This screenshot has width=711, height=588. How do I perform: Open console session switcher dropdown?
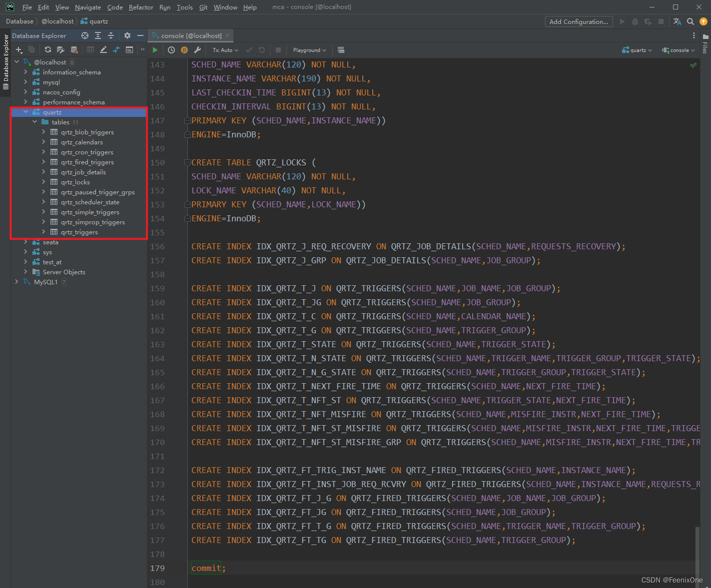click(679, 50)
